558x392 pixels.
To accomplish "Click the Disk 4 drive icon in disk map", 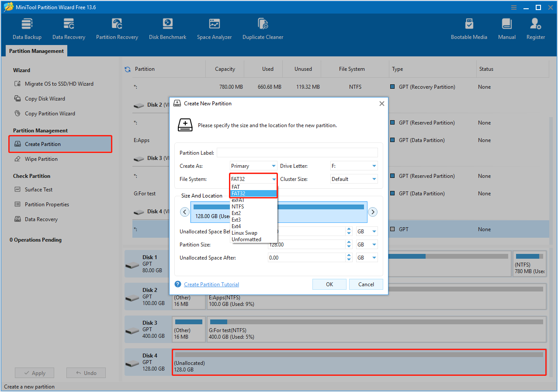I will click(x=132, y=364).
